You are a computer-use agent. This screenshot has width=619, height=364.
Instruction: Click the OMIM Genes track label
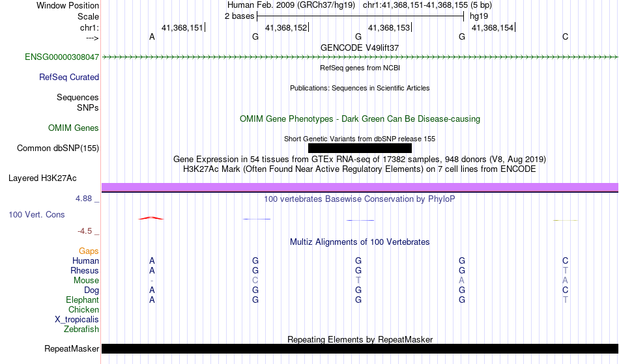73,128
